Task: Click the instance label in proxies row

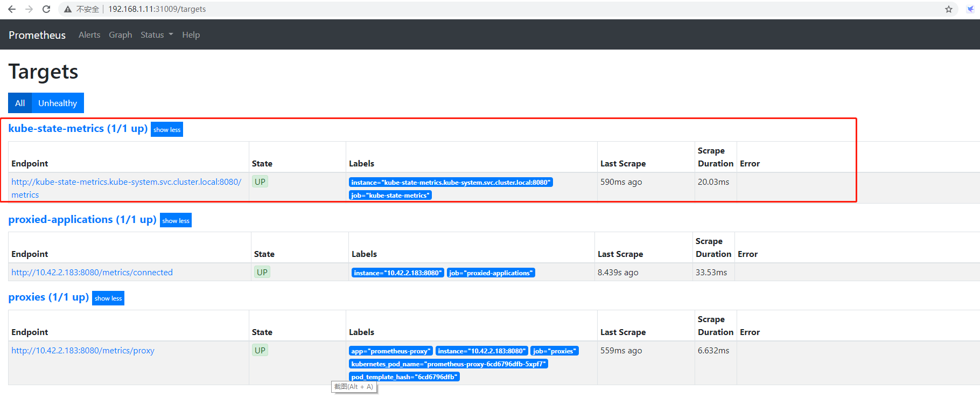Action: coord(481,351)
